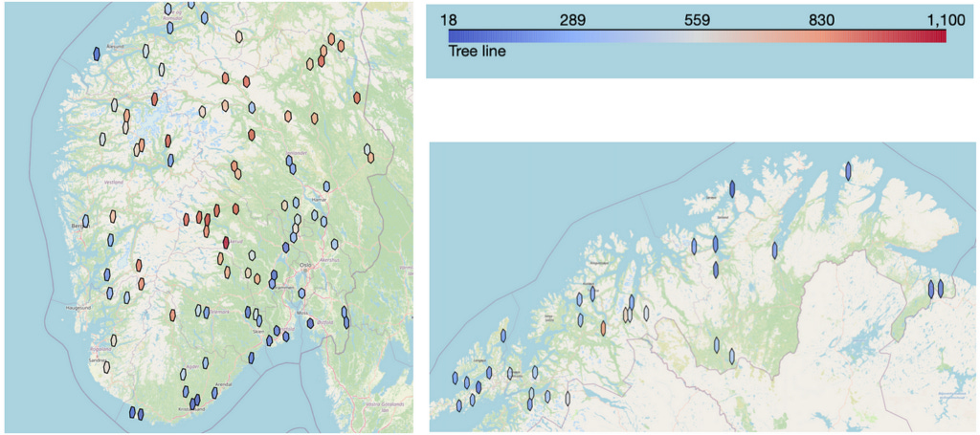
Task: Click the legend value 830
Action: 822,21
